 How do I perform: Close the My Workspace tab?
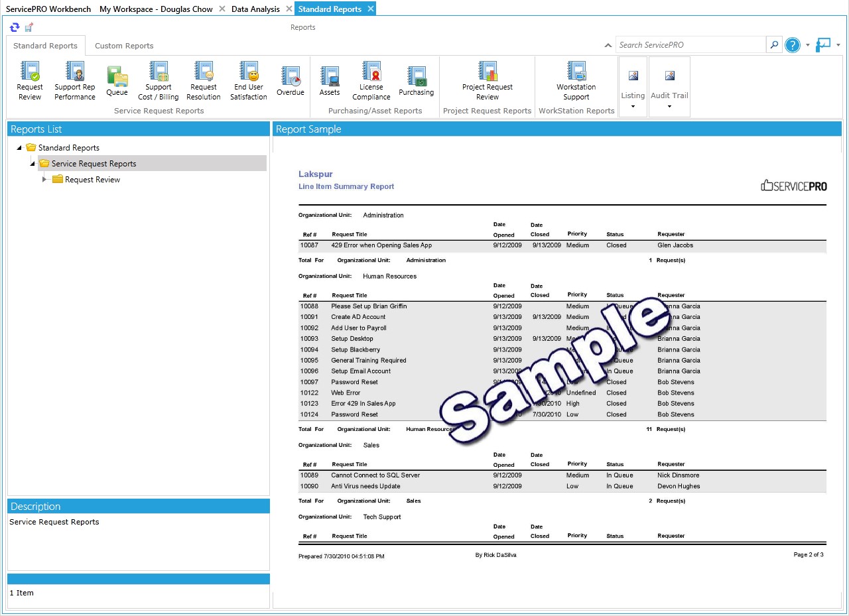point(222,9)
